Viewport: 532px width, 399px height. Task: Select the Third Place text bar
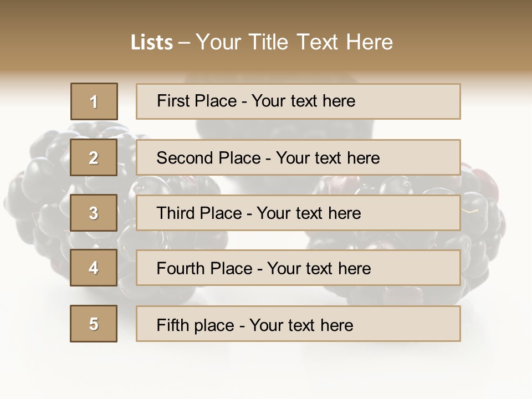(x=298, y=213)
